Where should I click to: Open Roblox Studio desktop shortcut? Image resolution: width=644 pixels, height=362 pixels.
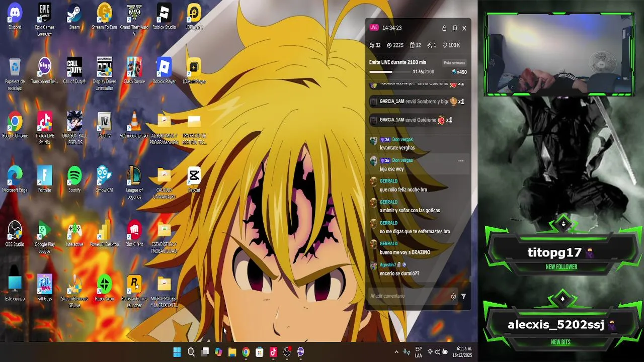(x=164, y=17)
